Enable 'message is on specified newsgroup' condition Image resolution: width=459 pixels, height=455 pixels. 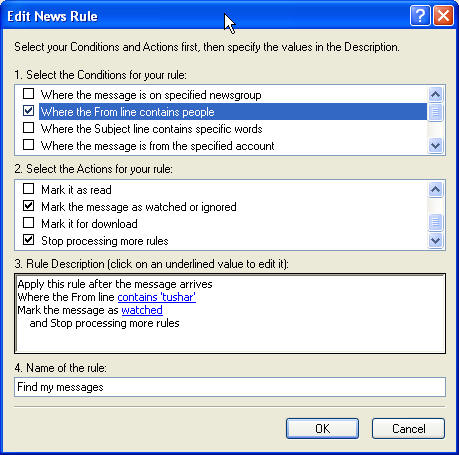tap(28, 94)
